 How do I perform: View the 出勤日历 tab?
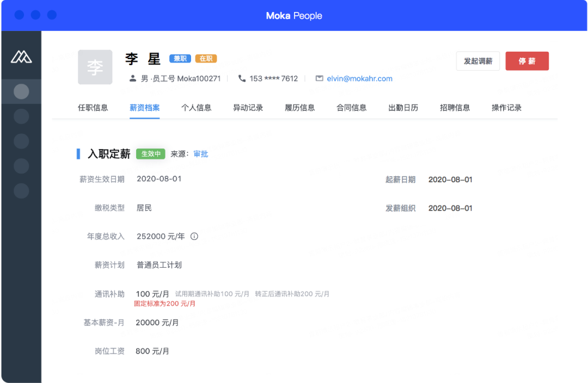coord(403,107)
